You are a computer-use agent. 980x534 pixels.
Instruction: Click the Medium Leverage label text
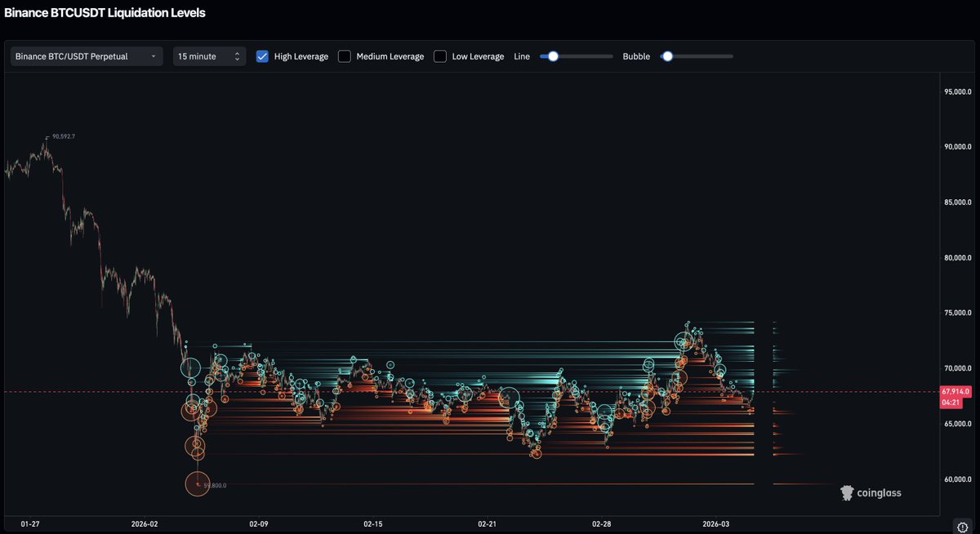pos(390,56)
